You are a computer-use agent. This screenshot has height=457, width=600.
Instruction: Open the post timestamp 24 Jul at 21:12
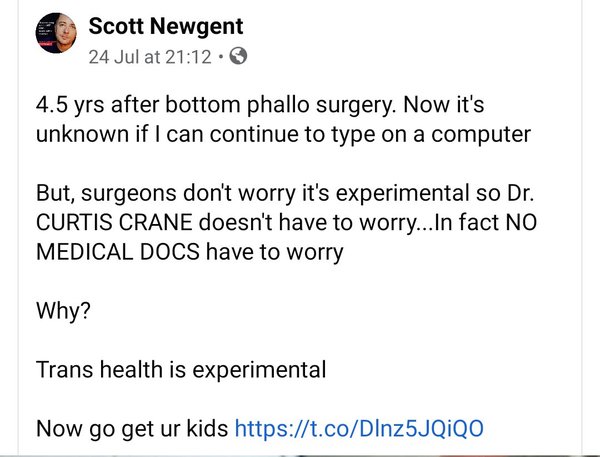pos(149,57)
